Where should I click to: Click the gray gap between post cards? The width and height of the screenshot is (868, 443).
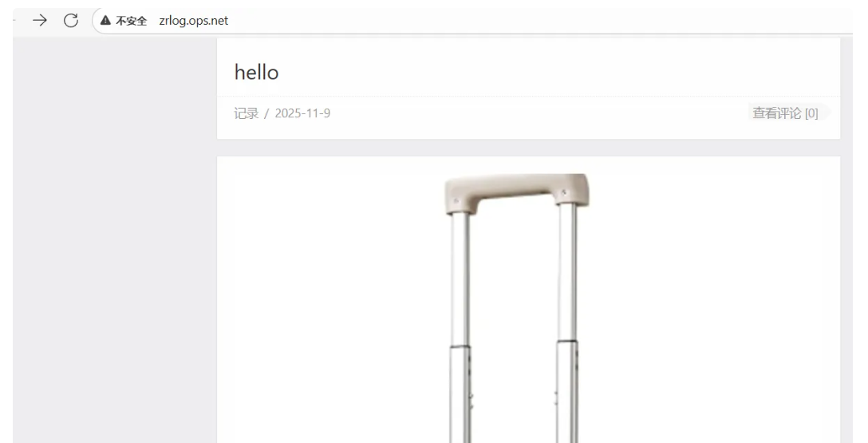pos(529,148)
